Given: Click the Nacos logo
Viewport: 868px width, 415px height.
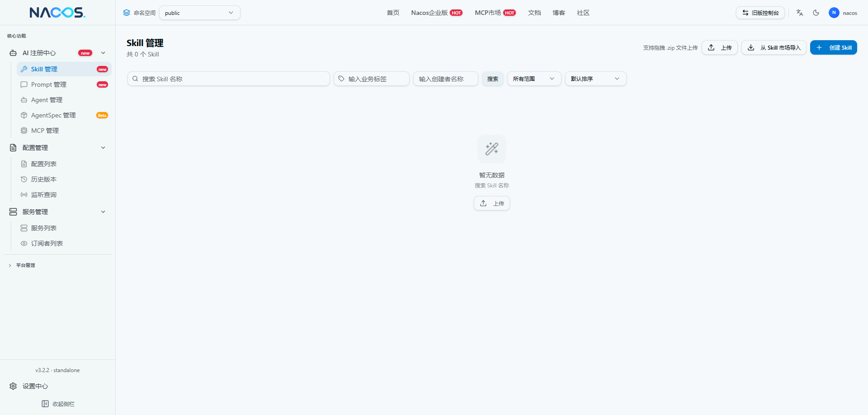Looking at the screenshot, I should point(57,13).
